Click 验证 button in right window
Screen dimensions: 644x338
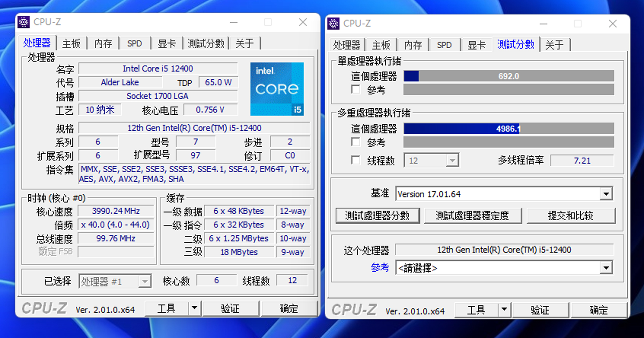click(x=540, y=310)
